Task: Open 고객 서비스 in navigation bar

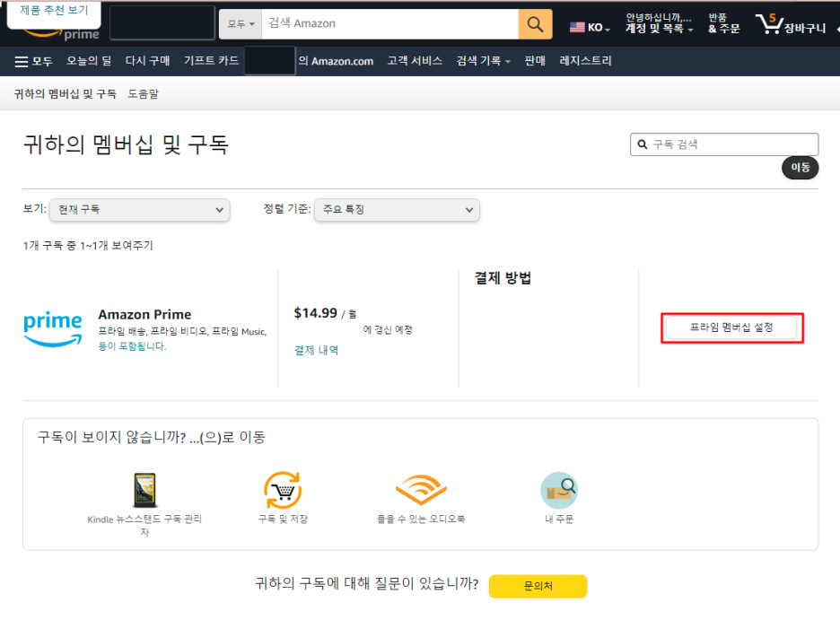Action: pyautogui.click(x=415, y=61)
